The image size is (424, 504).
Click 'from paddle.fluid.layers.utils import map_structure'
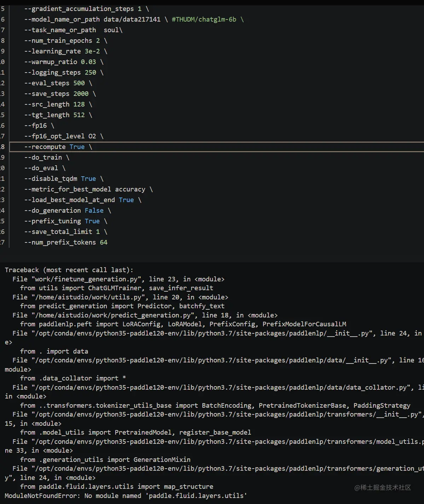[x=117, y=486]
